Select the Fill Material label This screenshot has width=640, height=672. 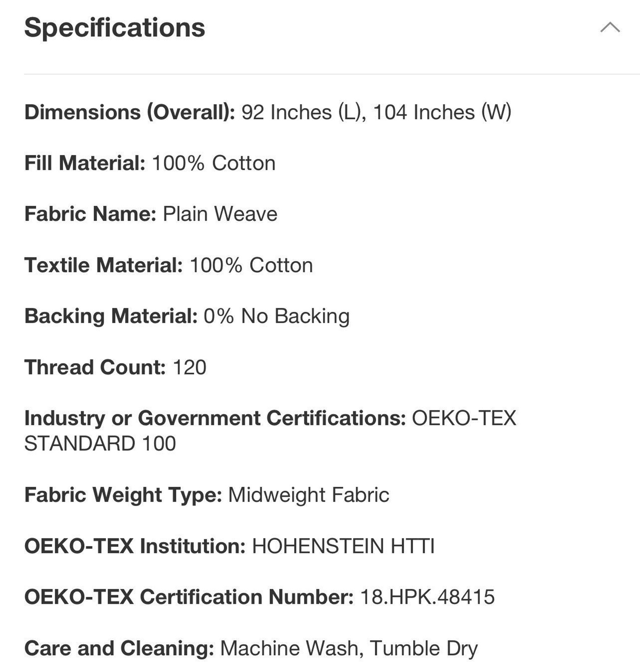pyautogui.click(x=85, y=163)
